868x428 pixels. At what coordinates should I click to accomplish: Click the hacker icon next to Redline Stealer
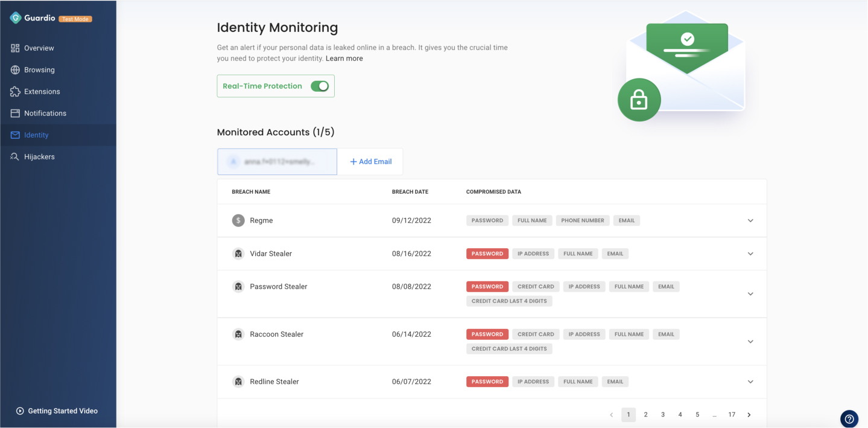pyautogui.click(x=238, y=382)
